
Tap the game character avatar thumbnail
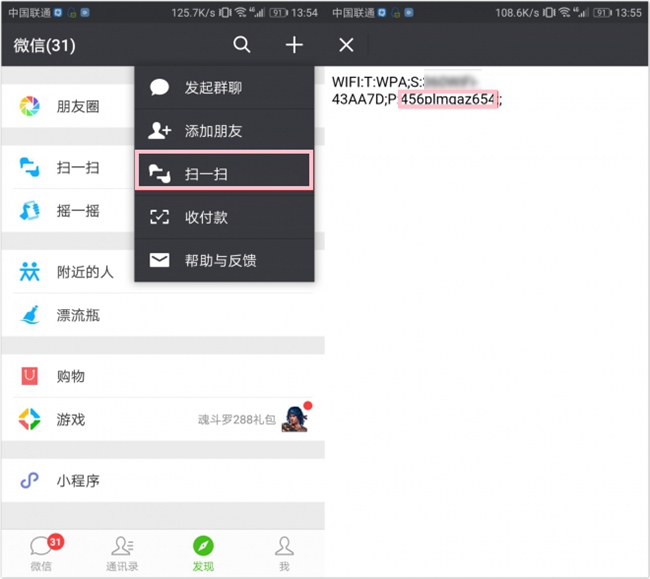[x=295, y=419]
